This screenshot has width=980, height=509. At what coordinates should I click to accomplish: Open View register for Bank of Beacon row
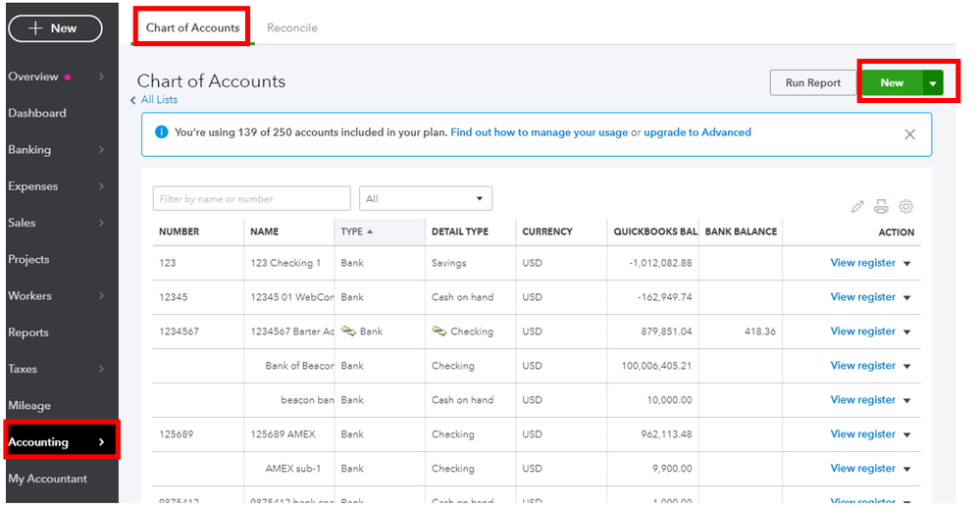coord(862,366)
